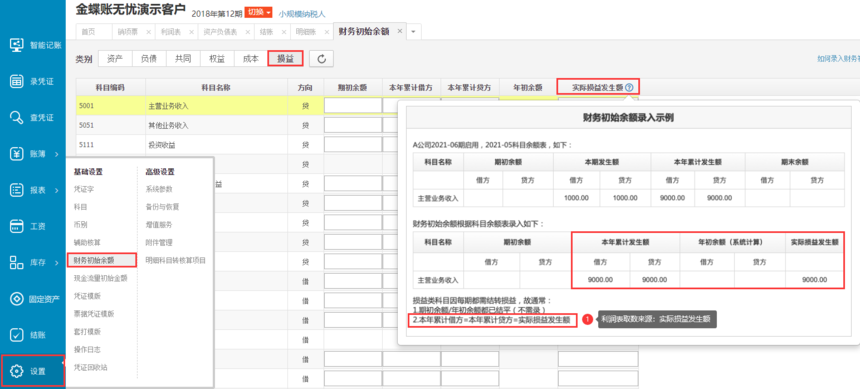Viewport: 860px width, 389px height.
Task: Open 备份与恢复 in advanced settings
Action: (x=162, y=206)
